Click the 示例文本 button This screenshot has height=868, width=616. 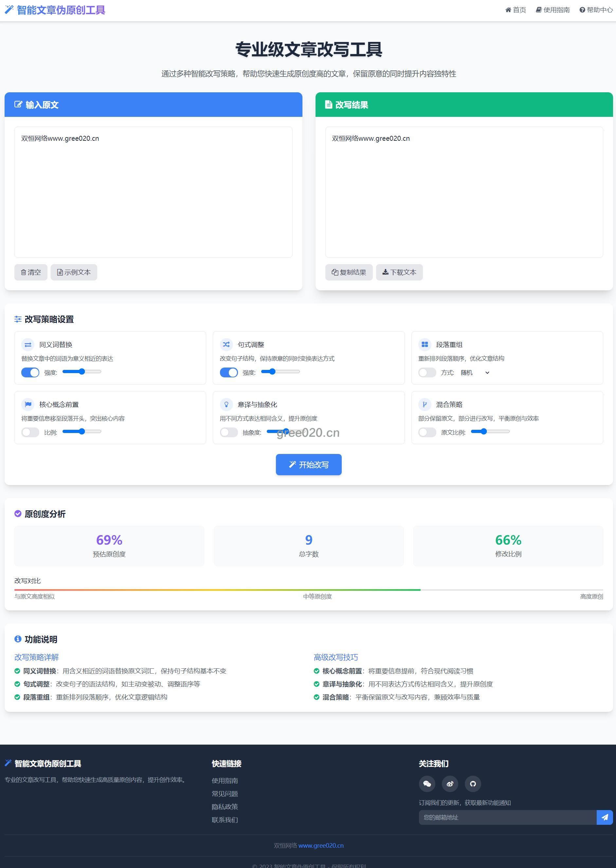tap(74, 272)
